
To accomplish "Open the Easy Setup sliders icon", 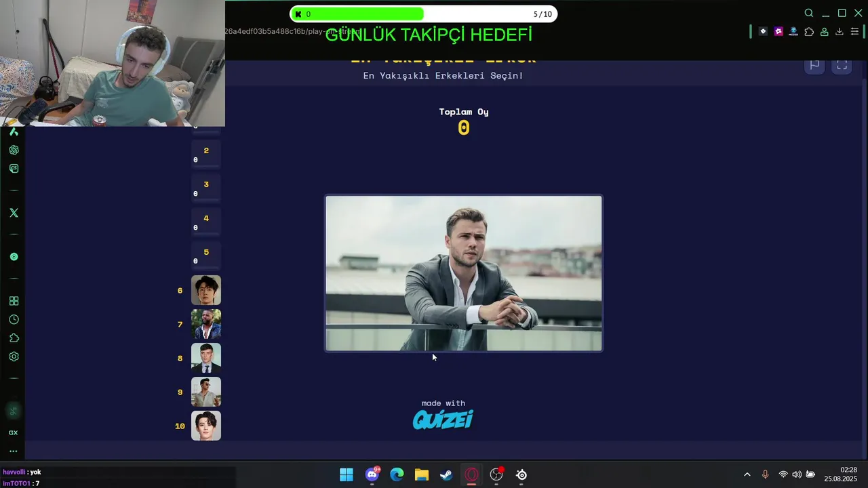I will [854, 31].
